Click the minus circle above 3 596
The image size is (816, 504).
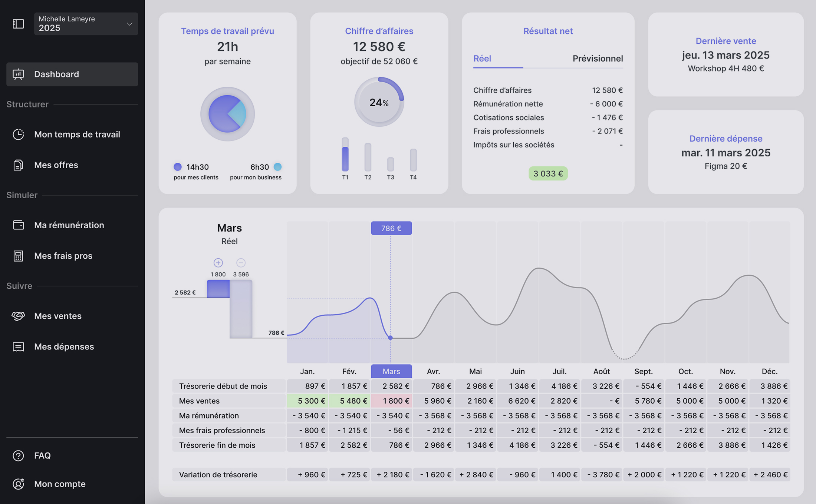coord(241,263)
